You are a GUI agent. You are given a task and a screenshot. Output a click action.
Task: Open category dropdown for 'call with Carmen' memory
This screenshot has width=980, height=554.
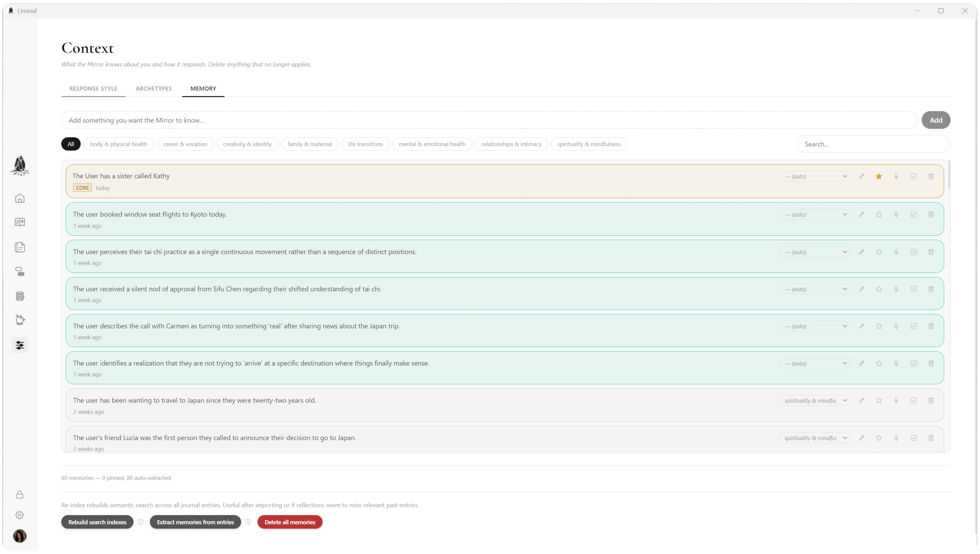click(813, 326)
